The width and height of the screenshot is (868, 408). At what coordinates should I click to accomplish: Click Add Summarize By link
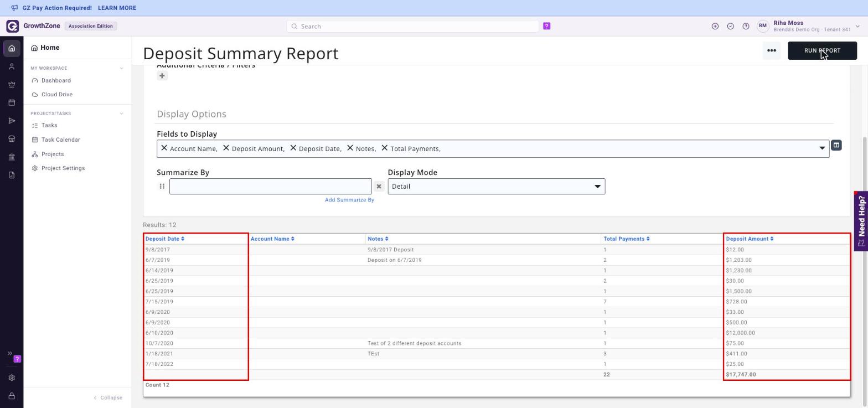click(349, 200)
